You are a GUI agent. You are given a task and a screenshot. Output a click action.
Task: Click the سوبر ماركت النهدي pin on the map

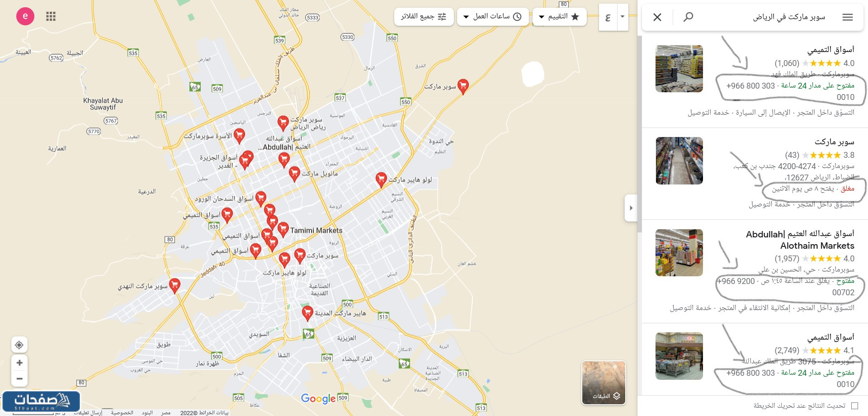174,284
